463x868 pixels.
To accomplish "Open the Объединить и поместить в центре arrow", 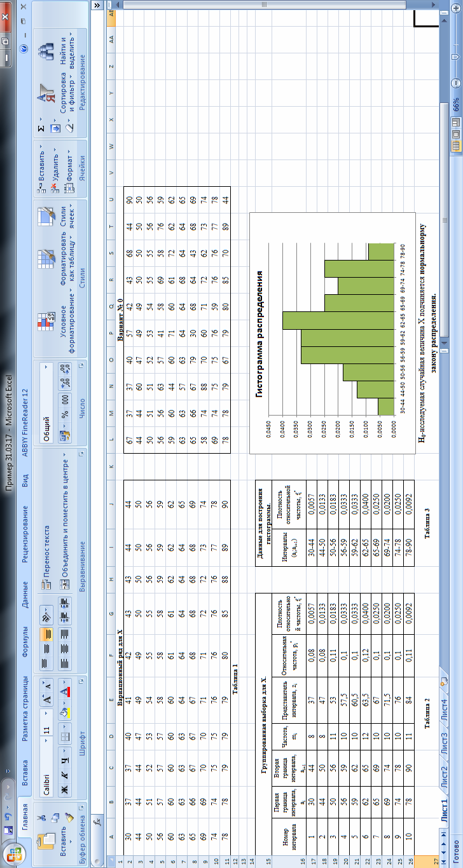I will pos(65,455).
